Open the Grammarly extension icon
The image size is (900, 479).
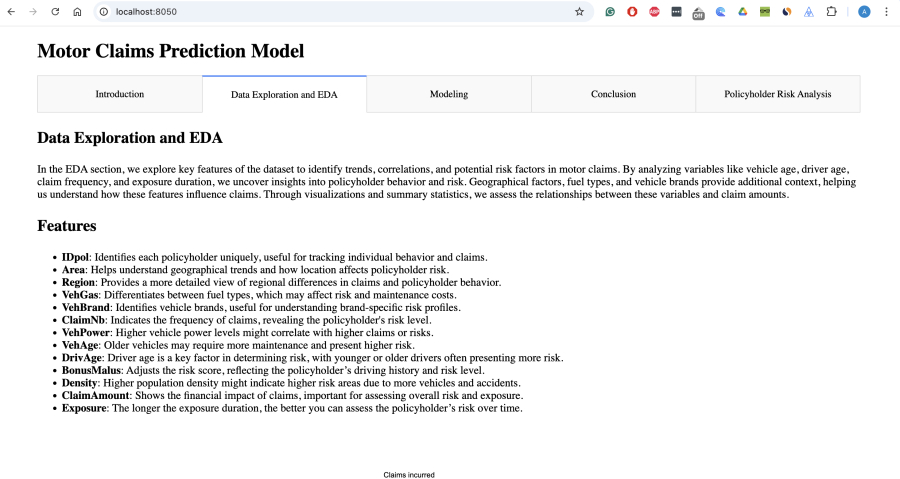coord(610,12)
